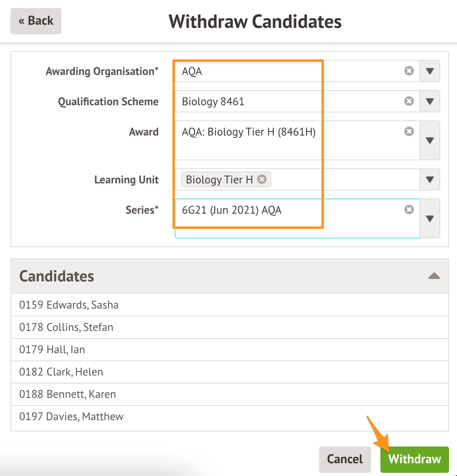Go back using the Back button
The image size is (457, 476).
pos(36,21)
